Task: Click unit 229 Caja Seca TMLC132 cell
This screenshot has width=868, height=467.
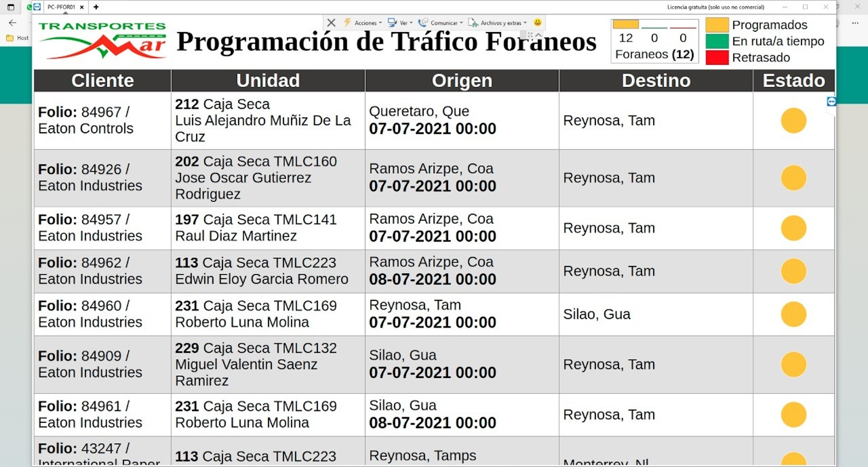Action: [268, 364]
